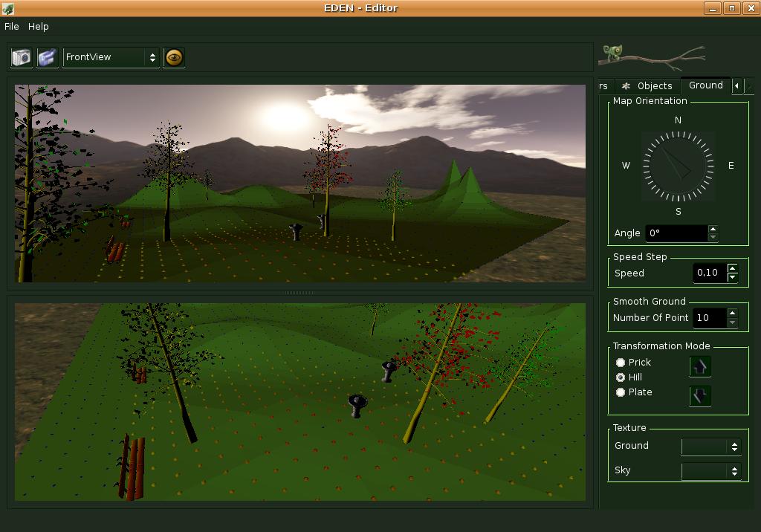Click the W compass label
This screenshot has height=532, width=761.
tap(626, 166)
